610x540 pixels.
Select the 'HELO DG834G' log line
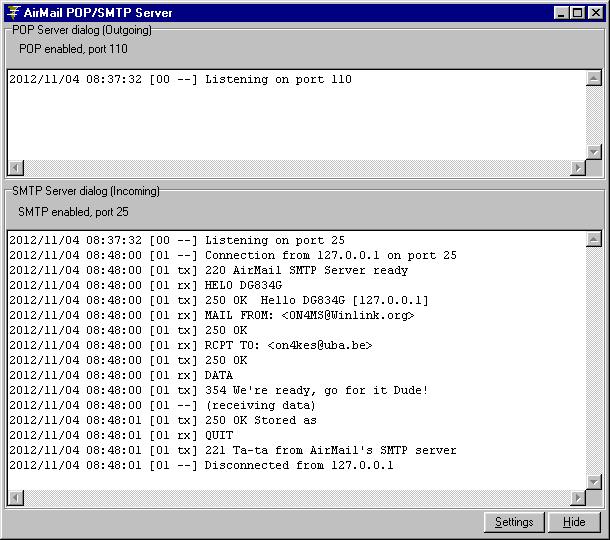coord(146,285)
